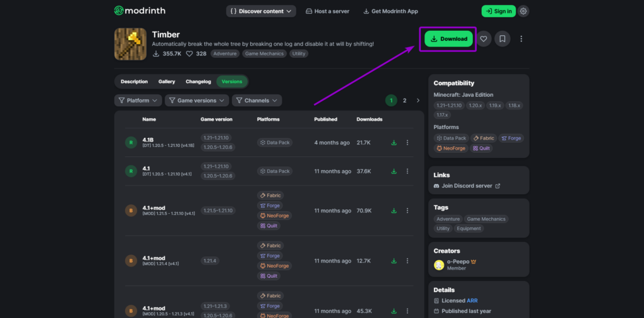Open the Channels filter dropdown
Image resolution: width=644 pixels, height=318 pixels.
[x=257, y=101]
